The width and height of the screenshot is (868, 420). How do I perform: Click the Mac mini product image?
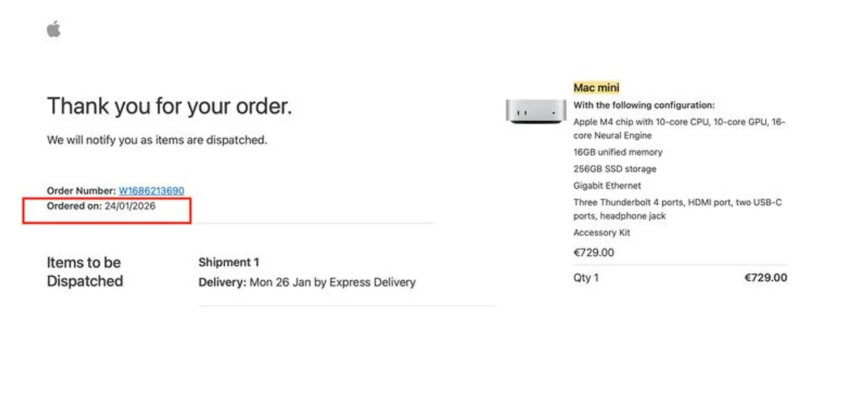click(535, 111)
